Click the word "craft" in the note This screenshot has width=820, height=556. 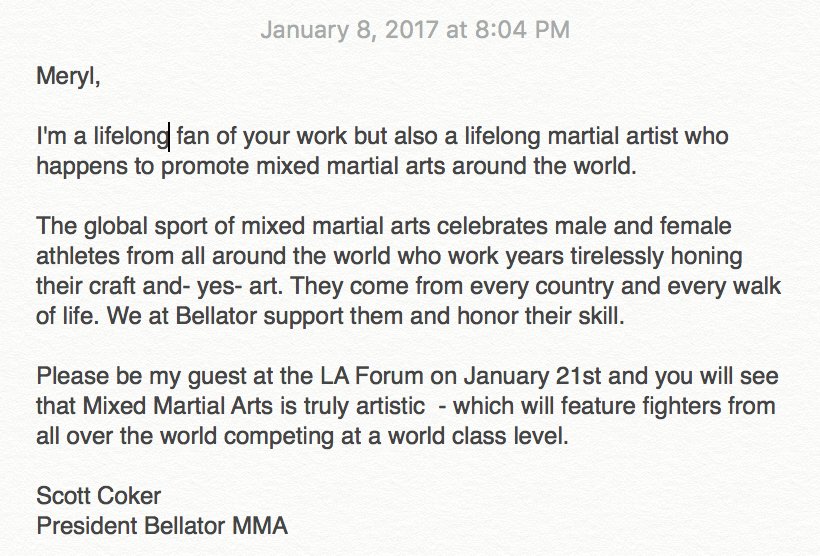108,286
